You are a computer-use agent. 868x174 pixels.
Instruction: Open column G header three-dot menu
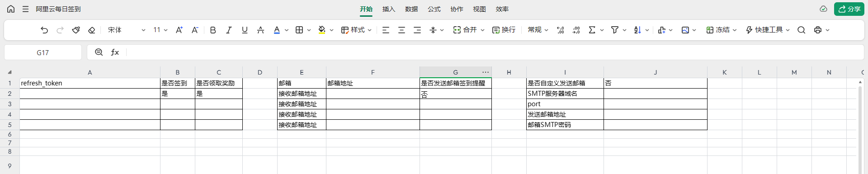(486, 72)
